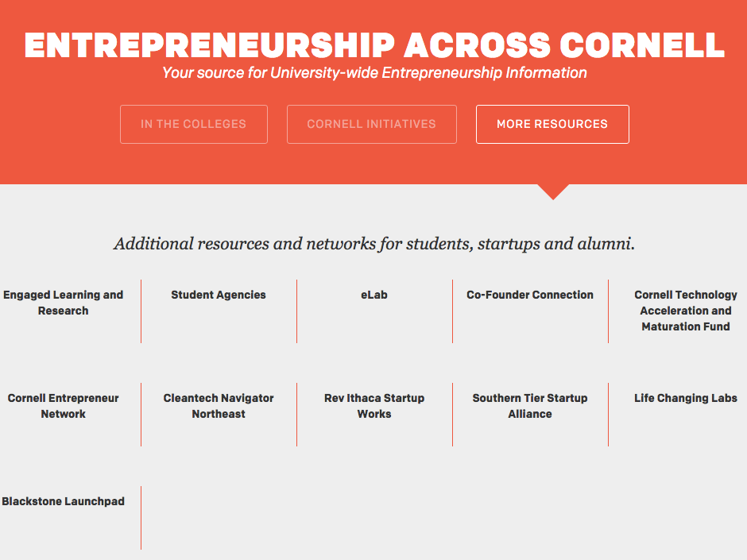Viewport: 747px width, 560px height.
Task: Switch to the Cornell Initiatives tab
Action: click(x=371, y=124)
